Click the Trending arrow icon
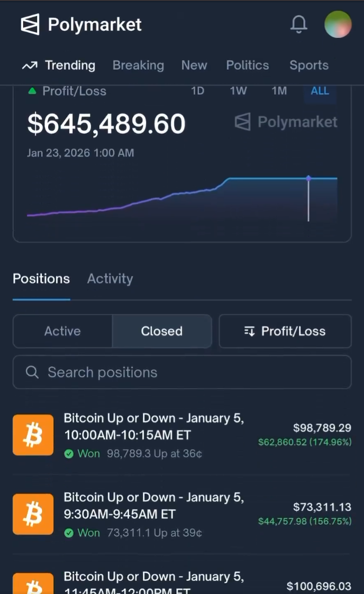 pyautogui.click(x=30, y=66)
